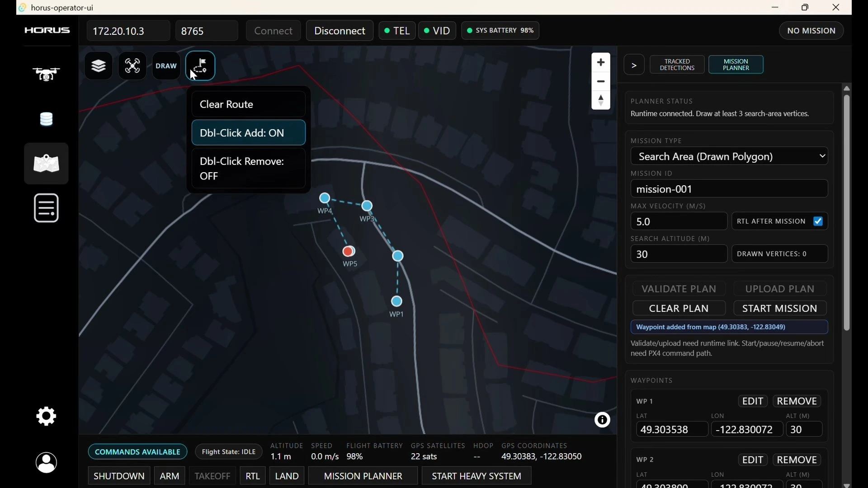Open the database sidebar icon

[46, 119]
